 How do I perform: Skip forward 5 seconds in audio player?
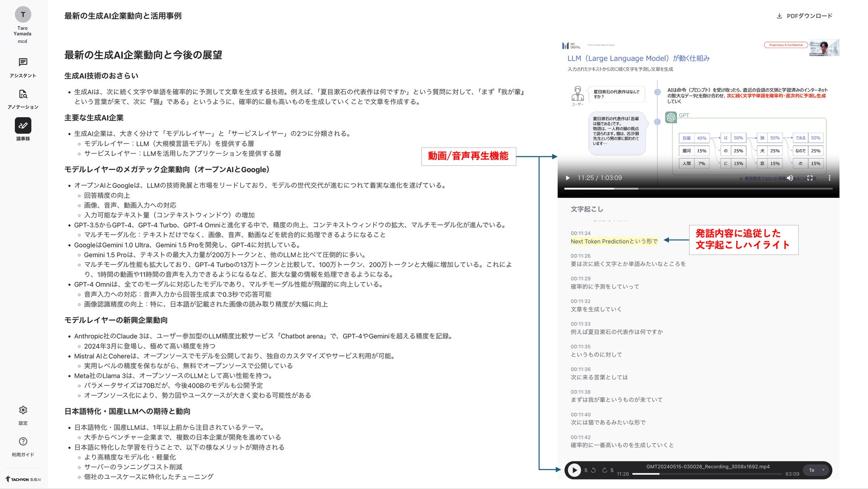605,470
